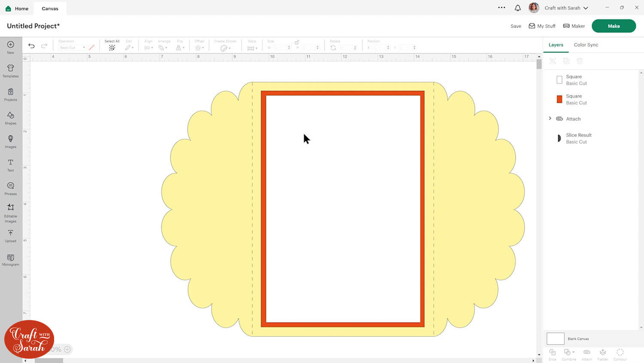Click the Delete layer trash icon
644x363 pixels.
tap(580, 61)
